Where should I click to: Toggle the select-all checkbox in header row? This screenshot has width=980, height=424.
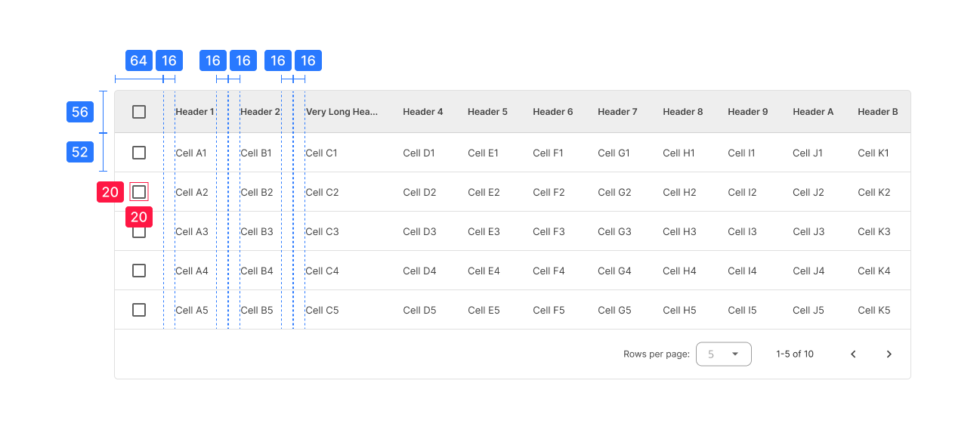139,112
